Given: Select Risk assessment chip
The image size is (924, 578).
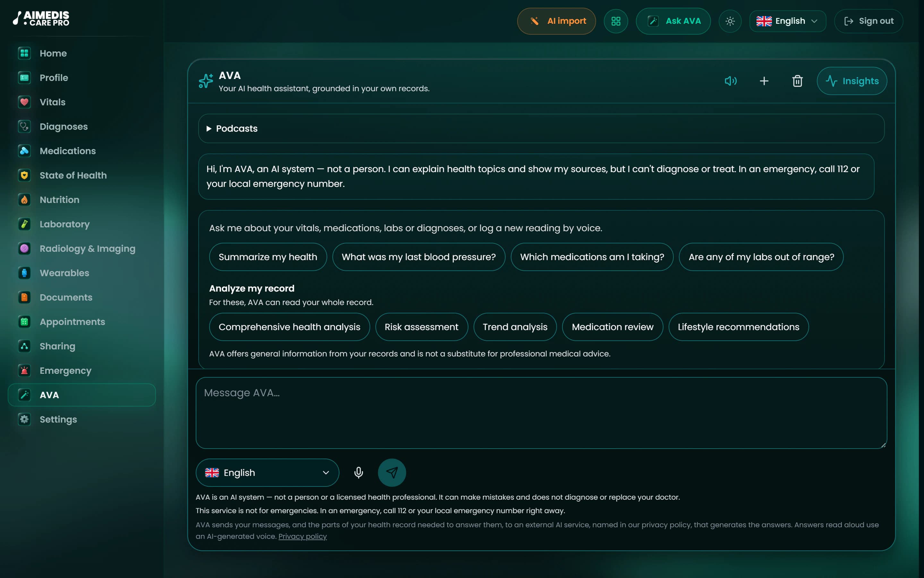Looking at the screenshot, I should coord(422,327).
